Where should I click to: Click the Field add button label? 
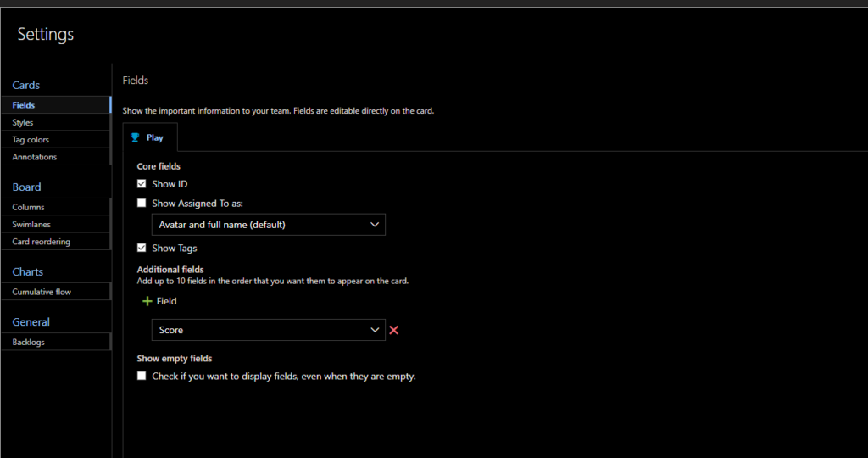tap(166, 301)
